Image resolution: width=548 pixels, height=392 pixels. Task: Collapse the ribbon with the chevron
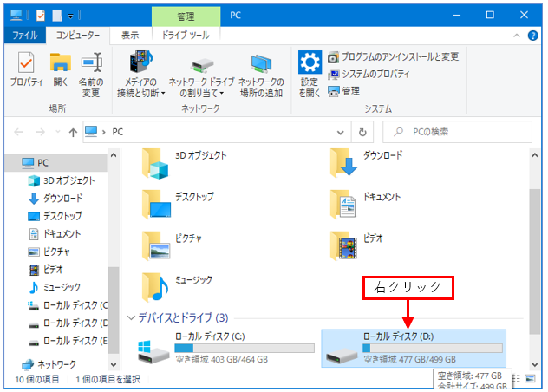point(517,36)
